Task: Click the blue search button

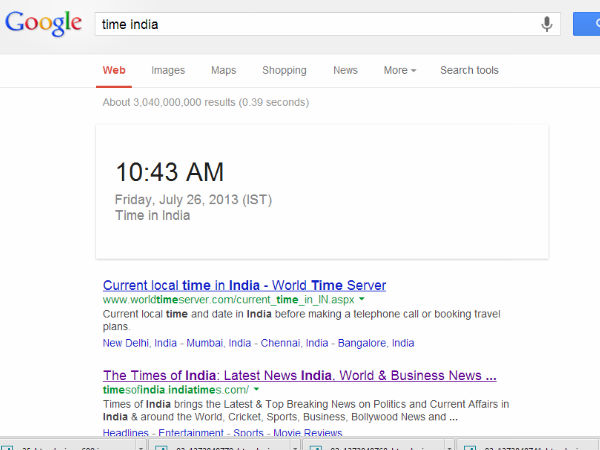Action: 590,24
